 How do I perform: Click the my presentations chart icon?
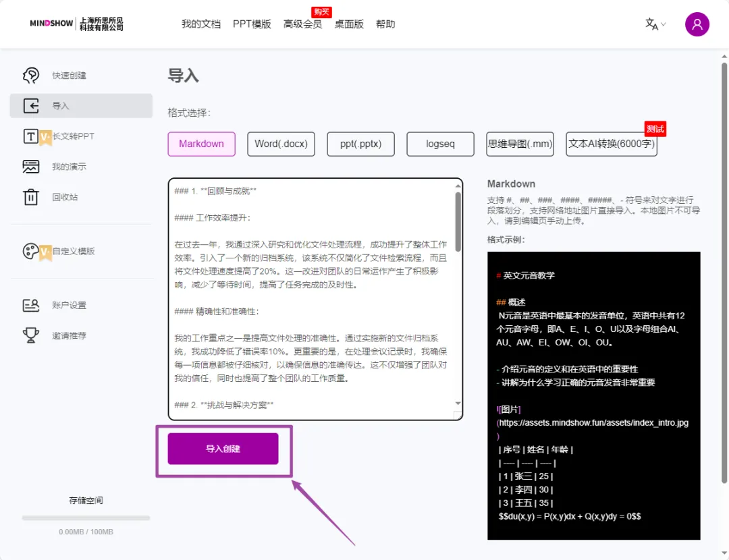coord(30,167)
